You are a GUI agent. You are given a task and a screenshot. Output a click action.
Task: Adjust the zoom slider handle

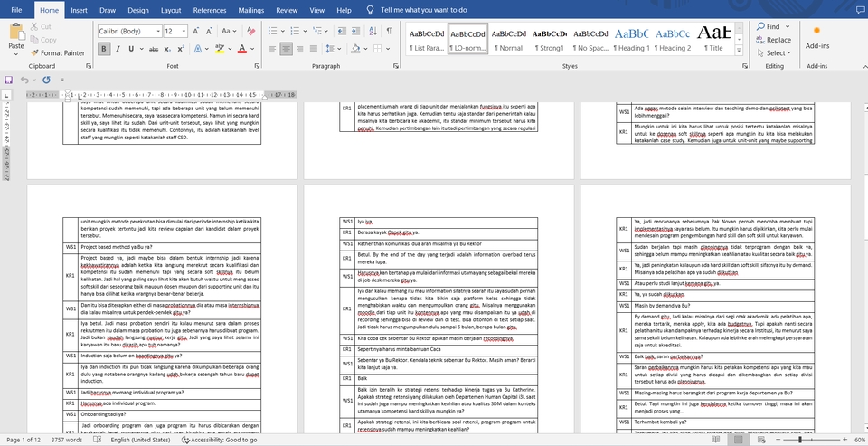tap(798, 440)
